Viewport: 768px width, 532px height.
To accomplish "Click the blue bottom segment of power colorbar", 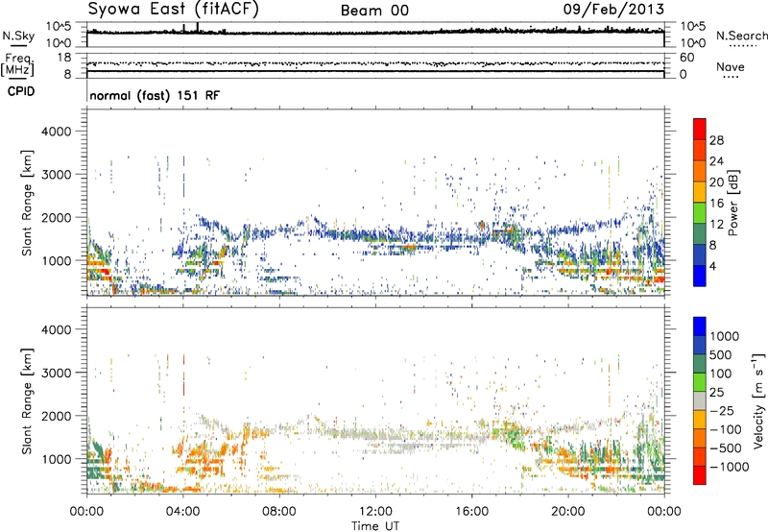I will [x=700, y=276].
